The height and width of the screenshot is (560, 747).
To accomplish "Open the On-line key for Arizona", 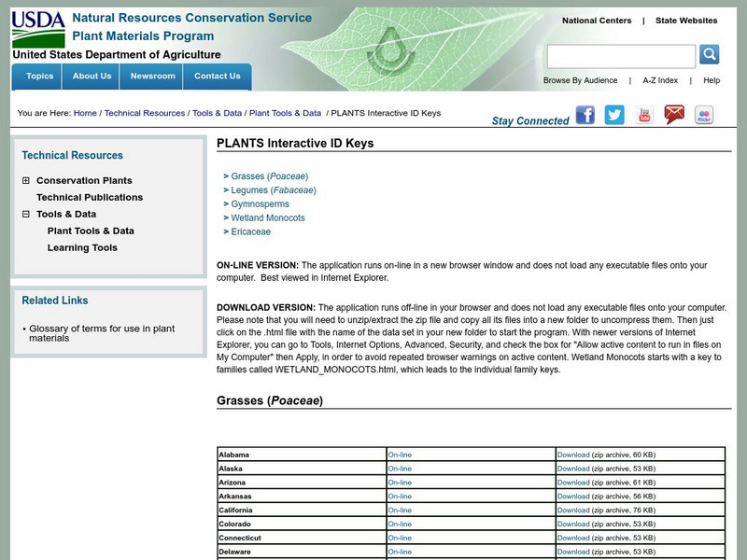I will tap(400, 483).
